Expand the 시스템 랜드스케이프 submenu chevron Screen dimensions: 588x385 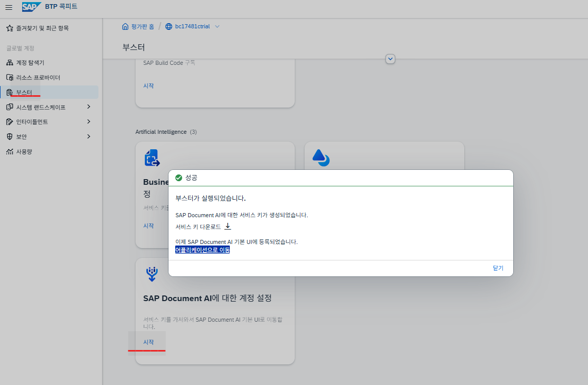pos(89,107)
